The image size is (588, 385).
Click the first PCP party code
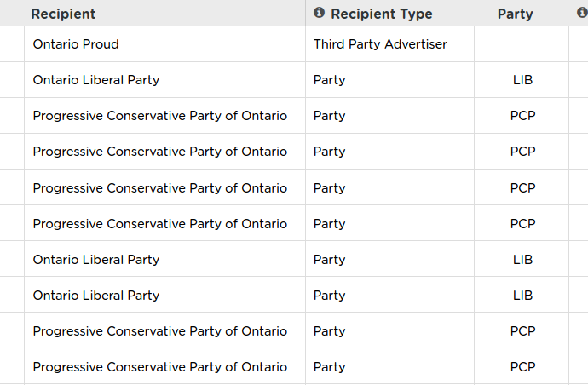(x=522, y=116)
